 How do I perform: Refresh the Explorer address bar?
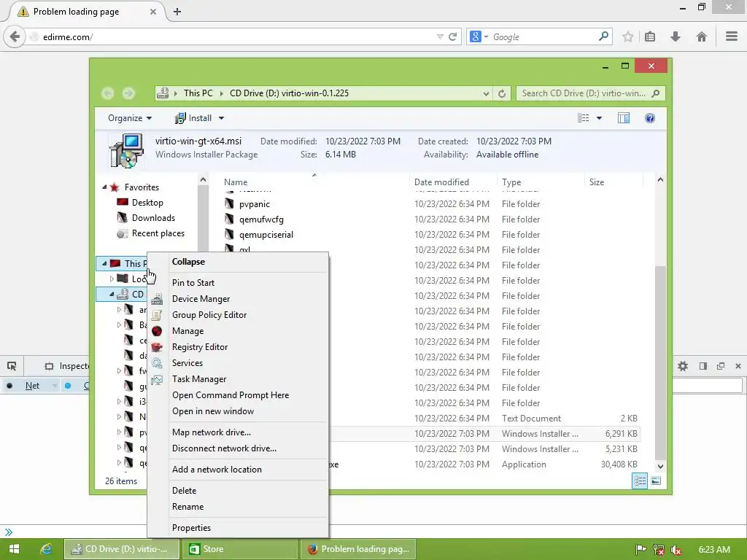click(502, 93)
